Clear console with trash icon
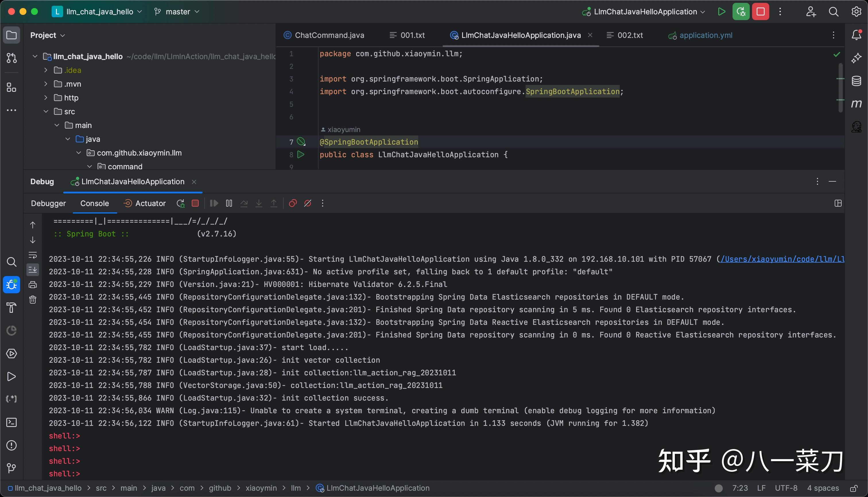The height and width of the screenshot is (497, 868). point(33,300)
